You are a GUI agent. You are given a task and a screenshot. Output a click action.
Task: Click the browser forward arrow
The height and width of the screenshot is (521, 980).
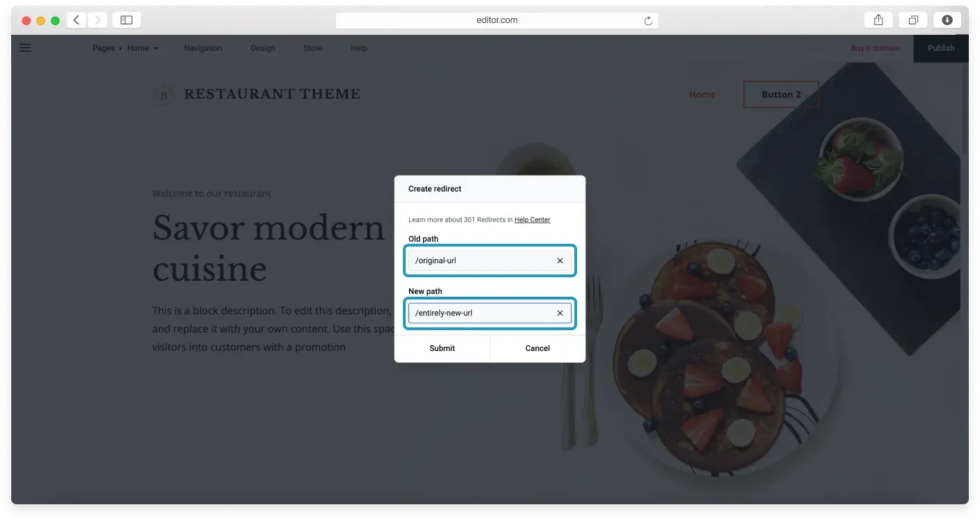[x=97, y=20]
